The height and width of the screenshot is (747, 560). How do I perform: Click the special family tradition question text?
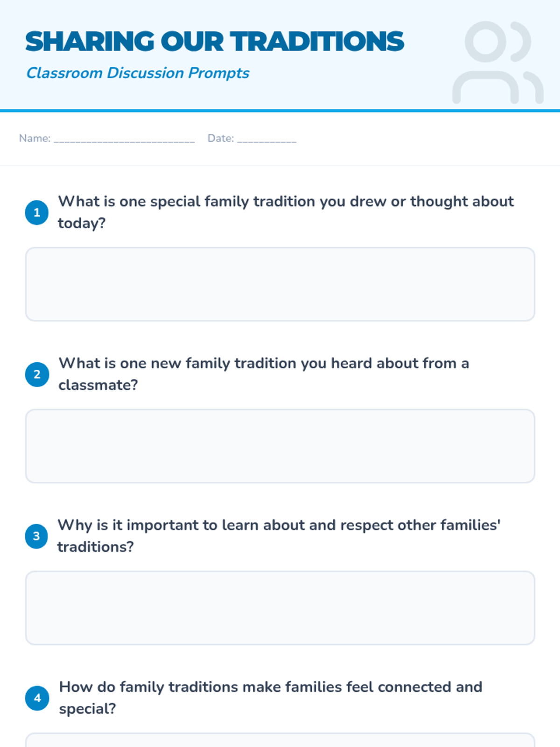click(286, 212)
